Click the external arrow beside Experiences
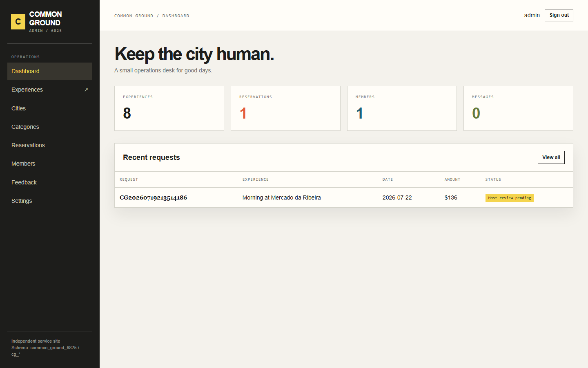 pos(86,90)
